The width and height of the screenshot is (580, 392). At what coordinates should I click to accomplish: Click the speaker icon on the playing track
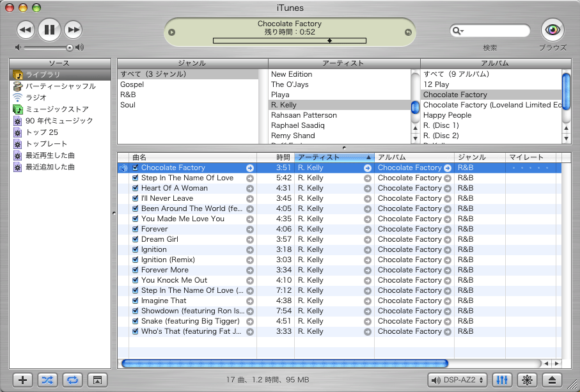pyautogui.click(x=123, y=168)
